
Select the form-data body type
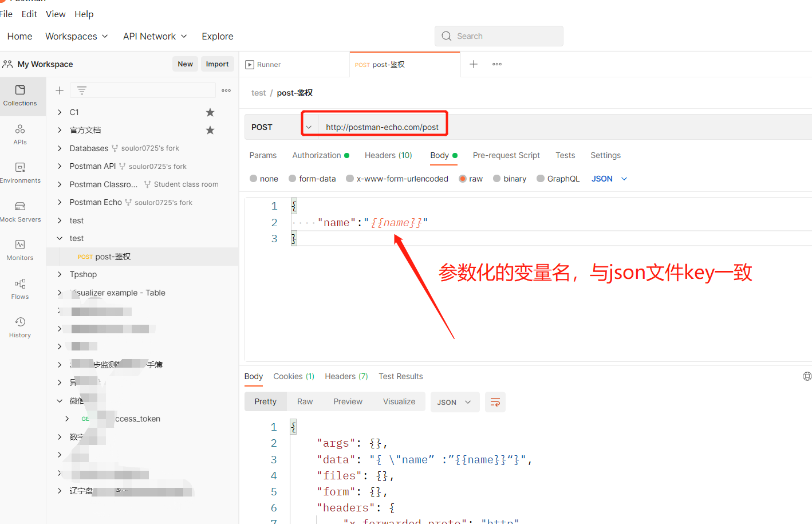312,179
